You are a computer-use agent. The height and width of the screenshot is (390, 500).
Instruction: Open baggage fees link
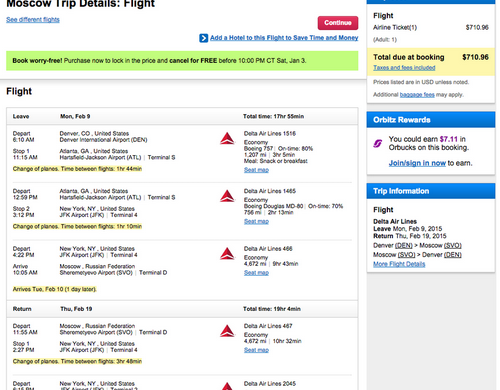[x=417, y=95]
